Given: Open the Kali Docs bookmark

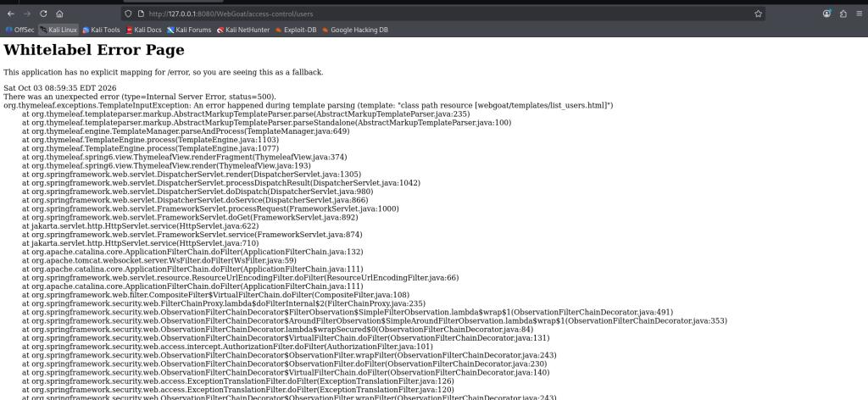Looking at the screenshot, I should (144, 30).
